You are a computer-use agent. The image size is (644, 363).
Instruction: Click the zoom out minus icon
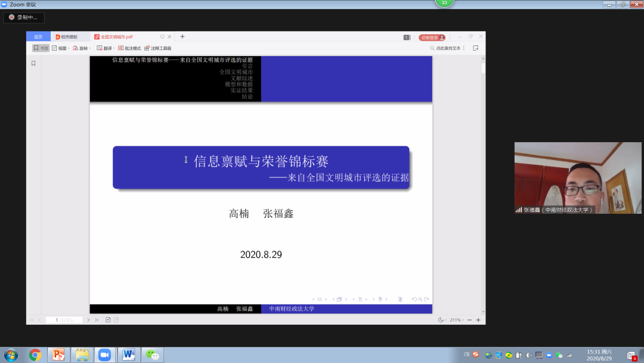coord(469,320)
